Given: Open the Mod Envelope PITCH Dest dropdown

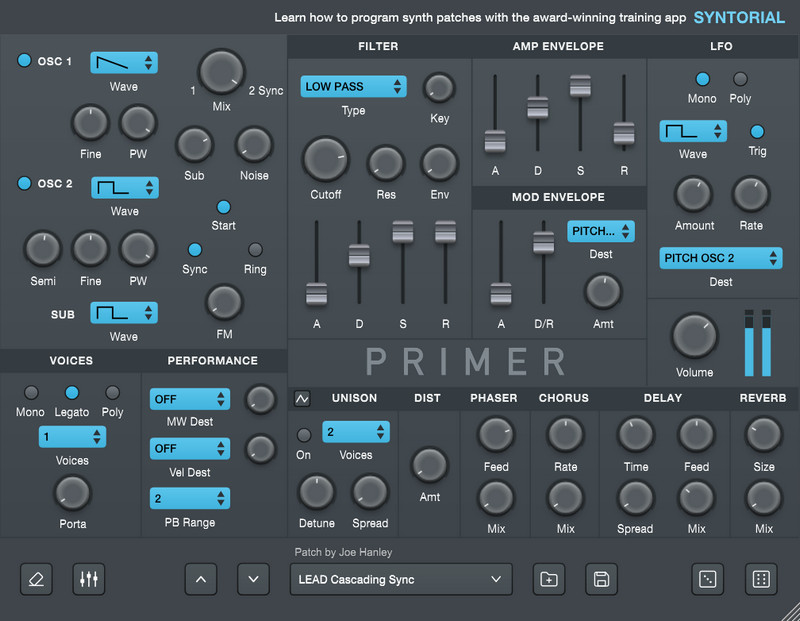Looking at the screenshot, I should (601, 231).
